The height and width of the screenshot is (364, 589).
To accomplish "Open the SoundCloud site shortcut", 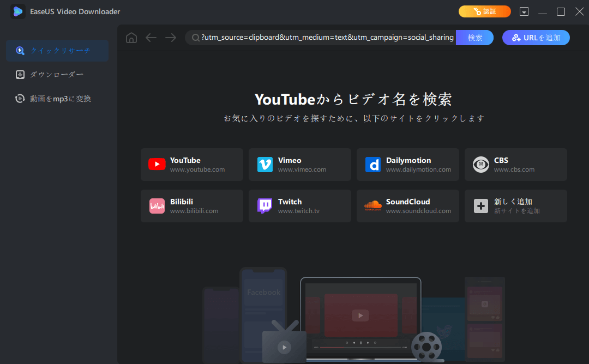I will click(407, 205).
